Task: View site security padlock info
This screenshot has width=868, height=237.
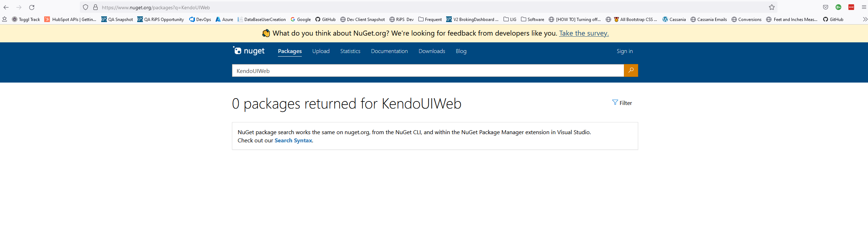Action: 95,7
